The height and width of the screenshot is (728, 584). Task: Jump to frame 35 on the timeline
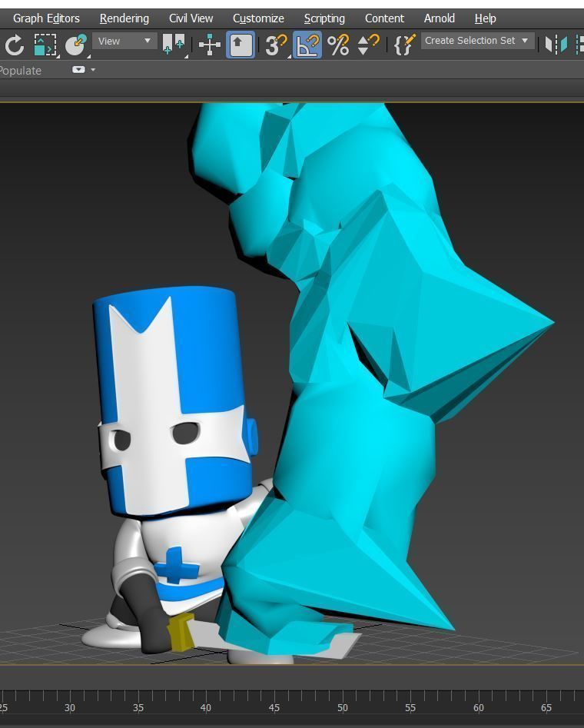(x=138, y=707)
